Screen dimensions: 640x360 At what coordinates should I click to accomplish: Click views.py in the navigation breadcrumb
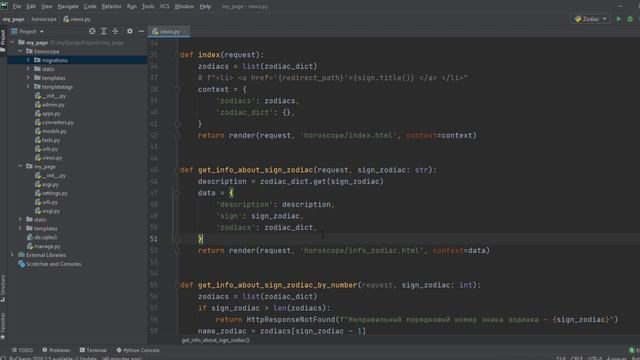click(x=77, y=19)
